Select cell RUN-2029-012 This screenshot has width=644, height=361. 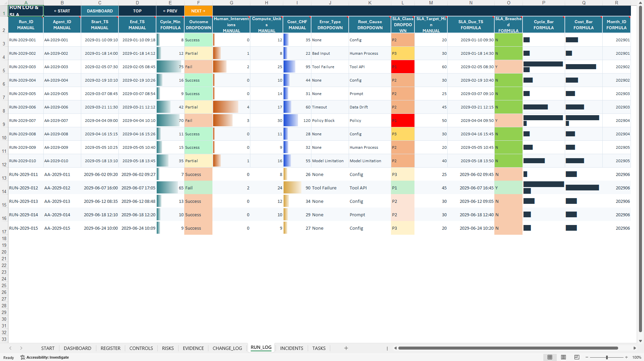click(x=26, y=188)
